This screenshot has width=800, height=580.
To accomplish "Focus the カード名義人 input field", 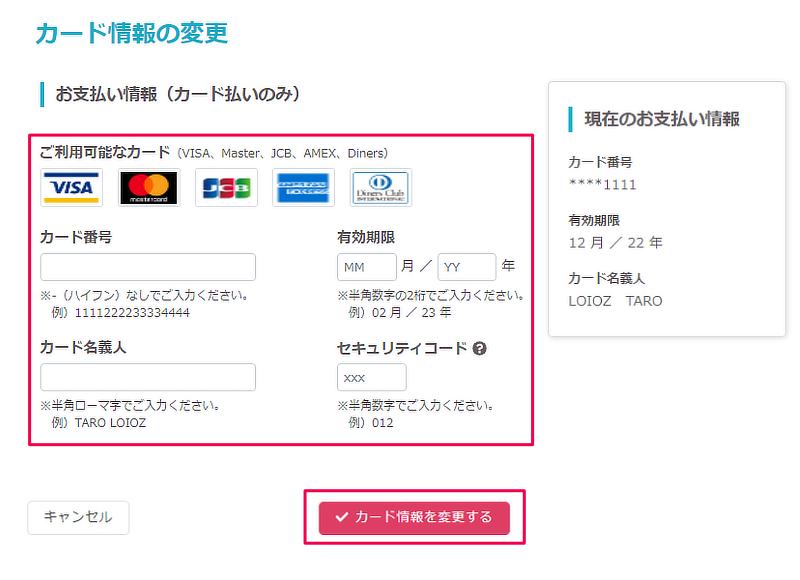I will (x=148, y=377).
